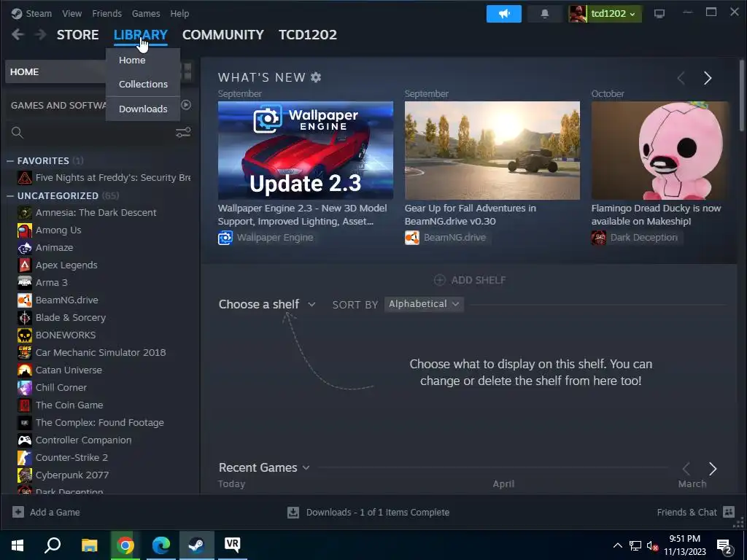Click the ADD SHELF button
747x560 pixels.
470,280
